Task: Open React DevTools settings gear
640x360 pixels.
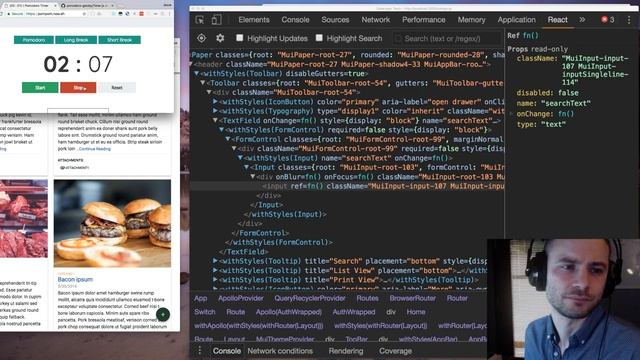Action: 220,38
